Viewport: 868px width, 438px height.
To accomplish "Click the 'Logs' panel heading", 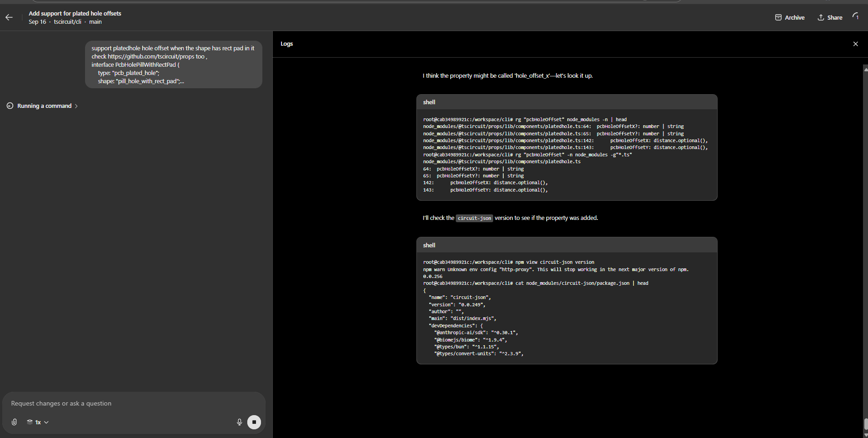I will [287, 43].
